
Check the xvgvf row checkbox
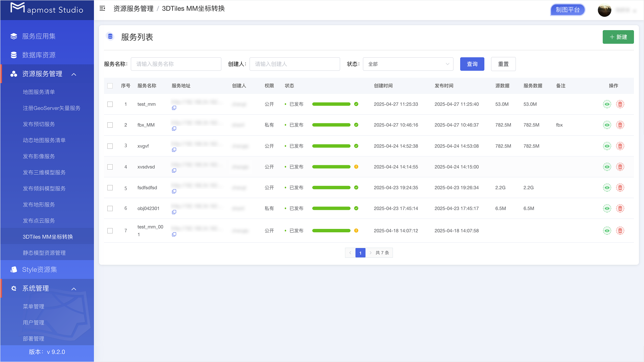click(x=110, y=146)
